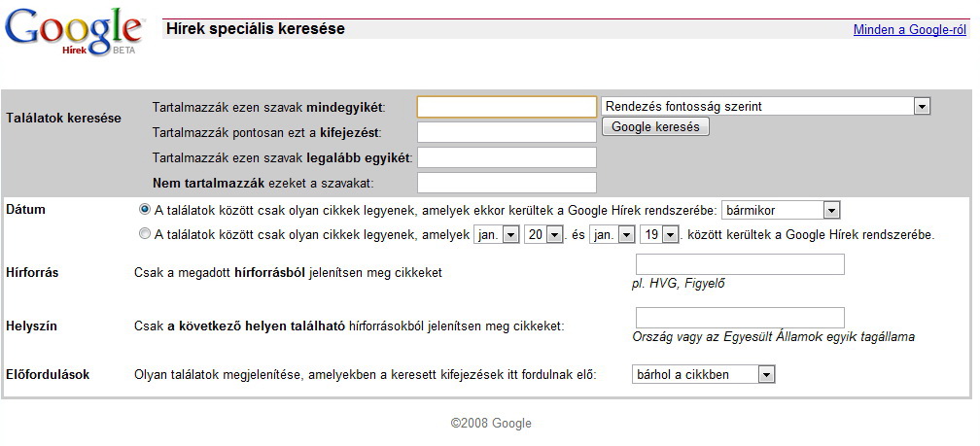Open the 'bárhol a cikkben' occurrences dropdown
The height and width of the screenshot is (446, 980).
point(704,375)
